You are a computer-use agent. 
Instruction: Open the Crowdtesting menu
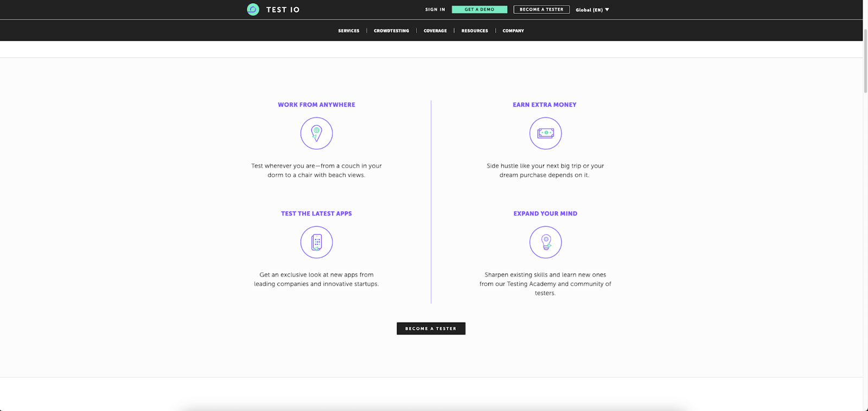[x=391, y=31]
